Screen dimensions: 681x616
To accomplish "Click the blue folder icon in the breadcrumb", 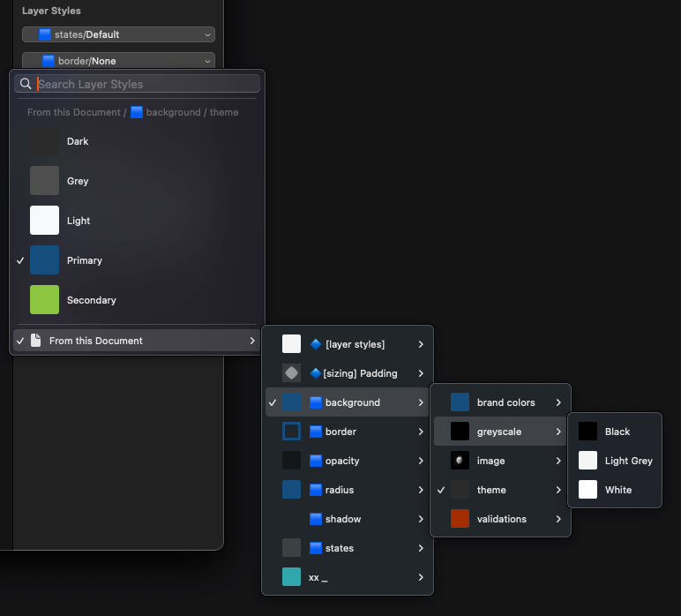I will (137, 112).
